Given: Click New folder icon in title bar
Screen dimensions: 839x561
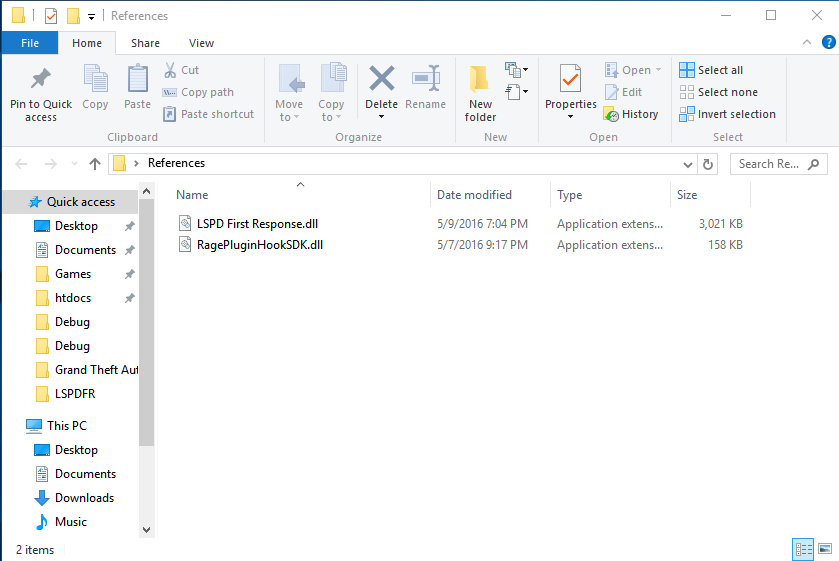Looking at the screenshot, I should click(73, 16).
